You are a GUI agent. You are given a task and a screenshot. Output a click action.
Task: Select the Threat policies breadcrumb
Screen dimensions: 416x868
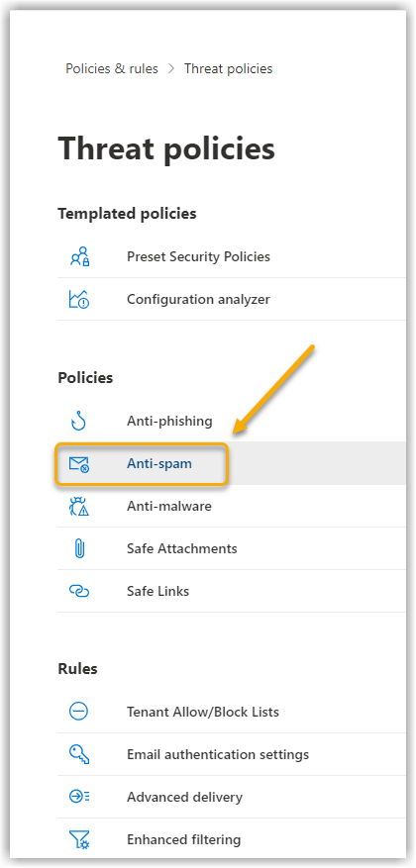(228, 68)
